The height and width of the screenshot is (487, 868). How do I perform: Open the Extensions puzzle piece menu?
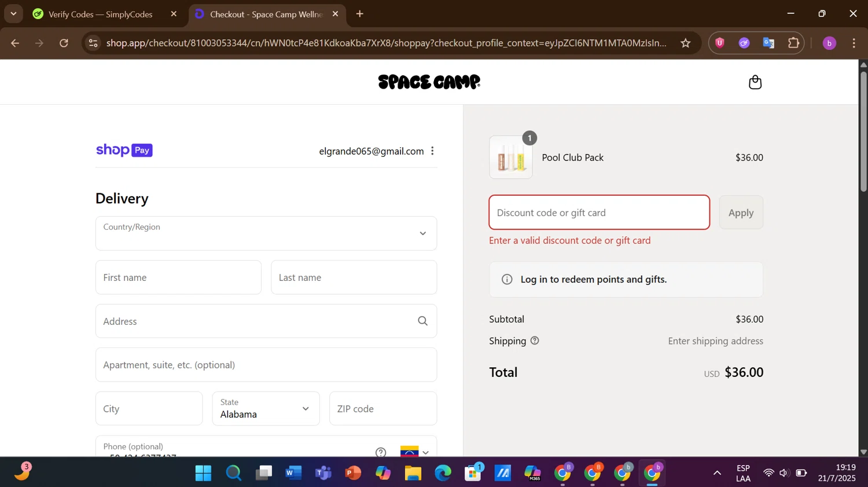pos(793,43)
